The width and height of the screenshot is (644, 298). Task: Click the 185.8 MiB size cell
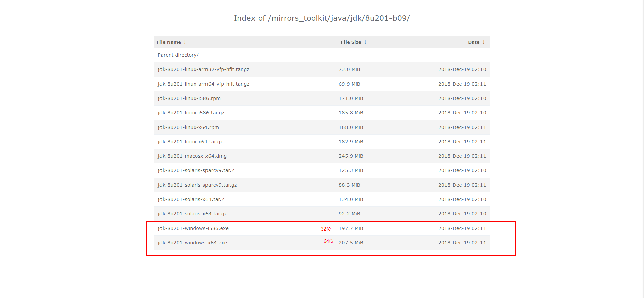(x=351, y=113)
